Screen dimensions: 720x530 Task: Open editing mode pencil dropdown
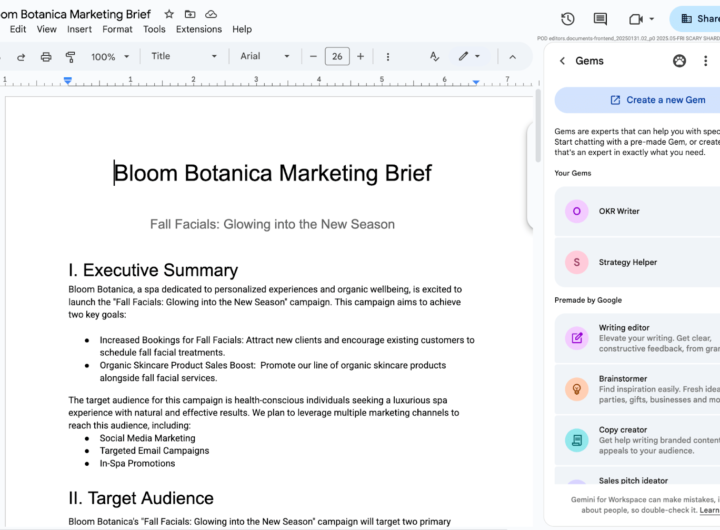click(x=469, y=57)
